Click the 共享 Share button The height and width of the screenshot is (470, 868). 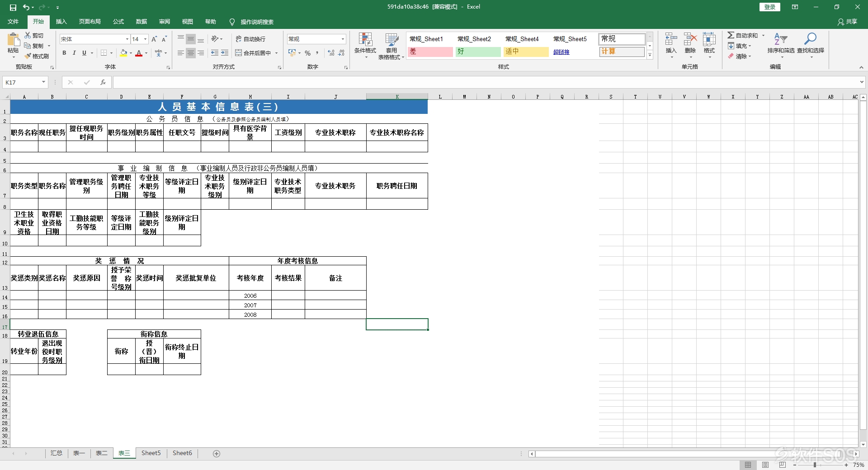click(847, 22)
